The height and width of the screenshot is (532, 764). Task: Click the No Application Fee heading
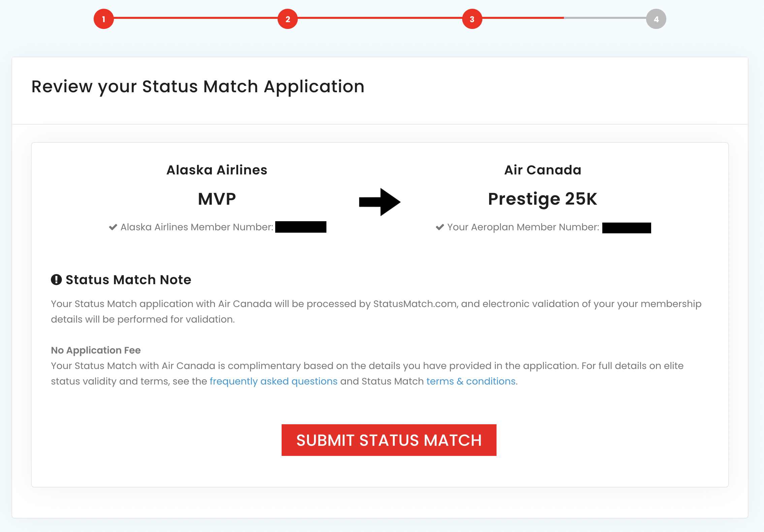pos(96,350)
